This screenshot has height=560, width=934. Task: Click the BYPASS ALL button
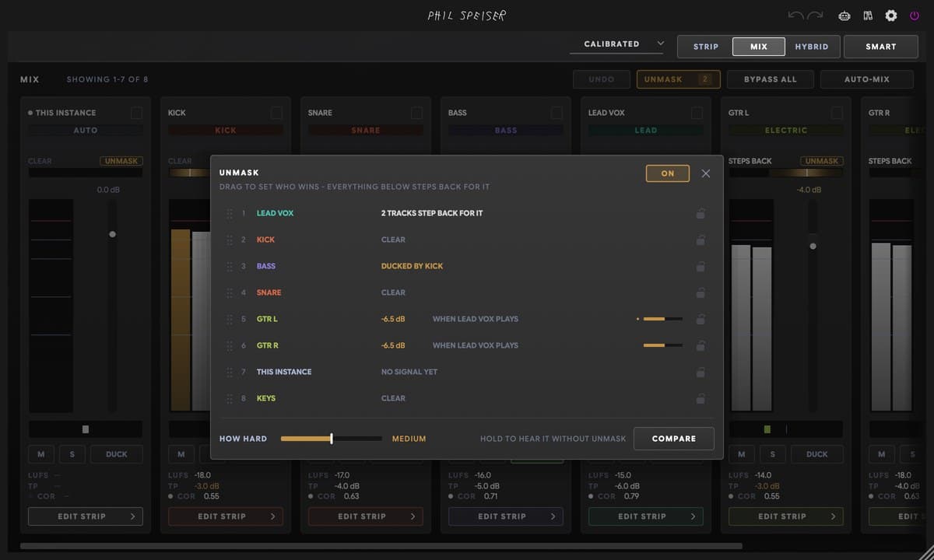pos(771,79)
